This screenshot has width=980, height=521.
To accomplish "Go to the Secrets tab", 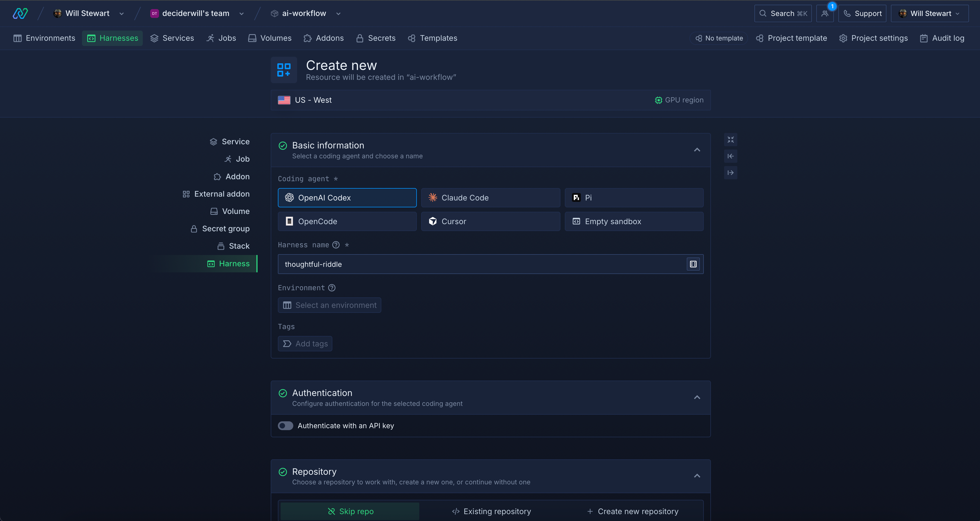I will 376,38.
